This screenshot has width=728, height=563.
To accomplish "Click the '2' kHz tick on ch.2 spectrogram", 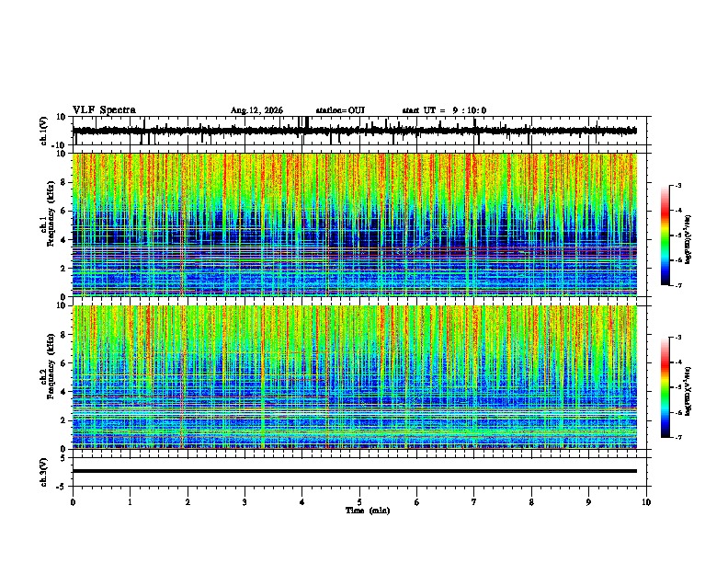I will pyautogui.click(x=64, y=420).
